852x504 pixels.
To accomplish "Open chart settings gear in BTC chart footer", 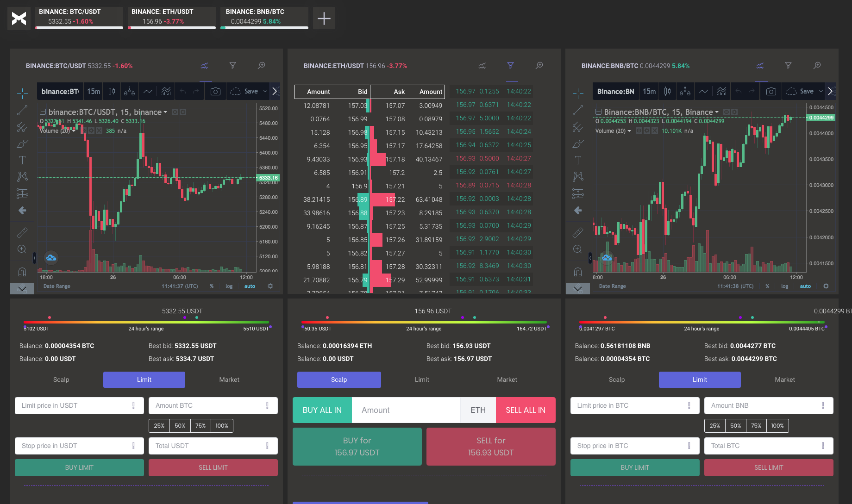I will (x=270, y=286).
